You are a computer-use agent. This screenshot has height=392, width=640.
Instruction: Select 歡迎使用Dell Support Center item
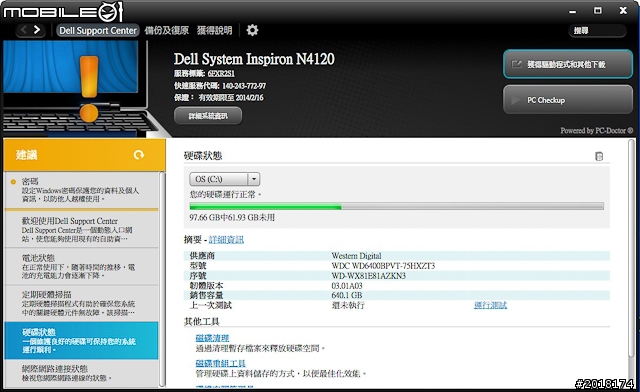click(x=81, y=229)
